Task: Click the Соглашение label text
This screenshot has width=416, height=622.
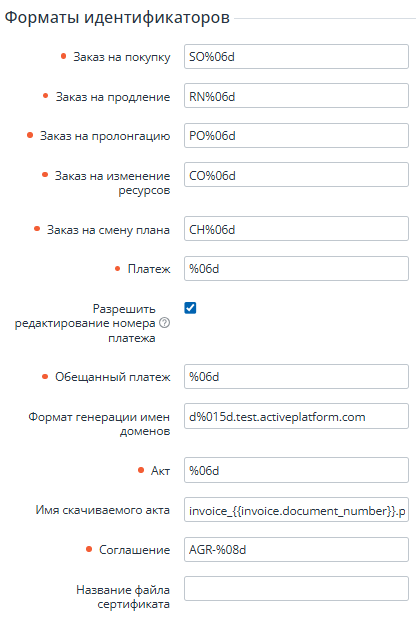Action: (x=134, y=550)
